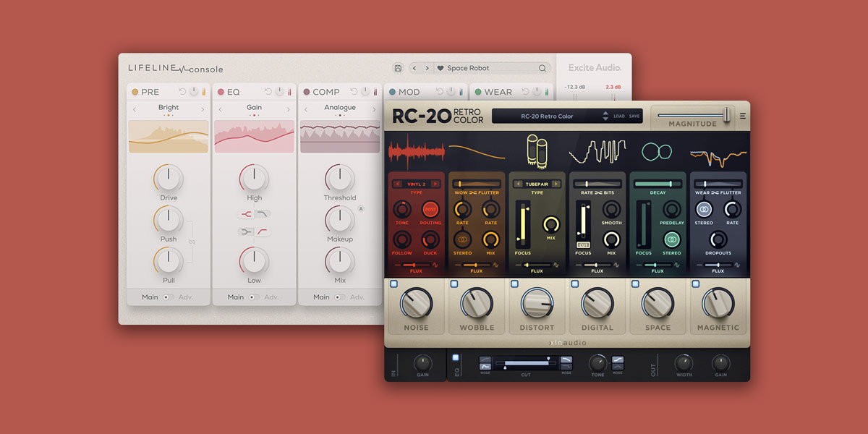Click the xln audio logo
This screenshot has height=434, width=868.
[566, 342]
